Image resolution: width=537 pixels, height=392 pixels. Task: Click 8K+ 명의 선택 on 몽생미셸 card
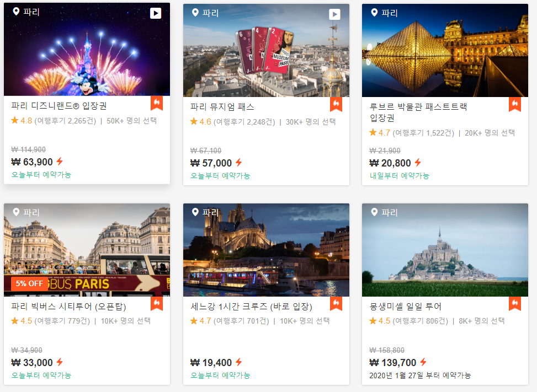tap(481, 321)
